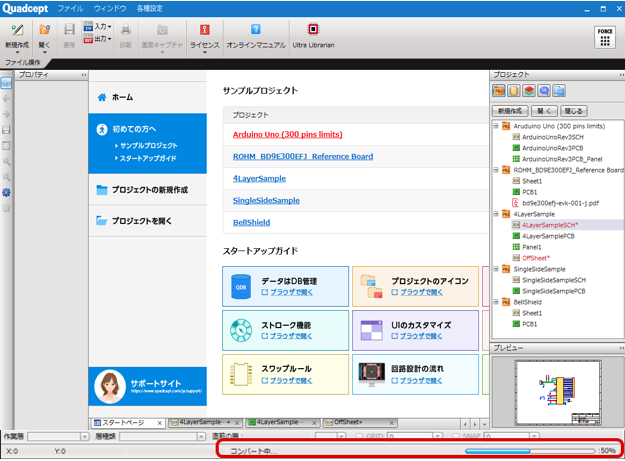Click the FORCE grid icon at top right

604,36
